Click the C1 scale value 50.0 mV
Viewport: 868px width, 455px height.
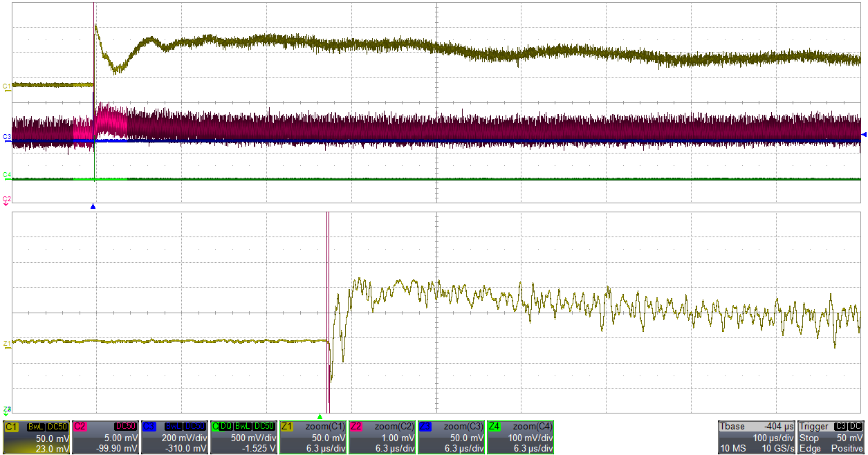(52, 438)
